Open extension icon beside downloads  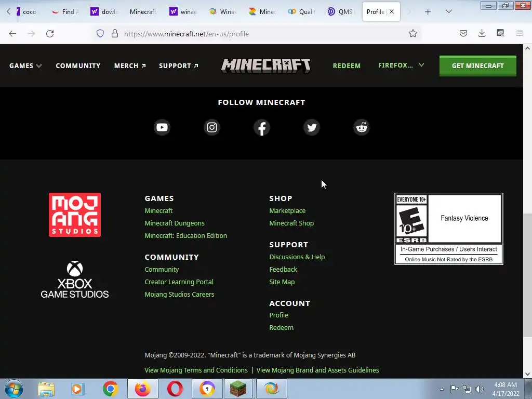(x=500, y=34)
